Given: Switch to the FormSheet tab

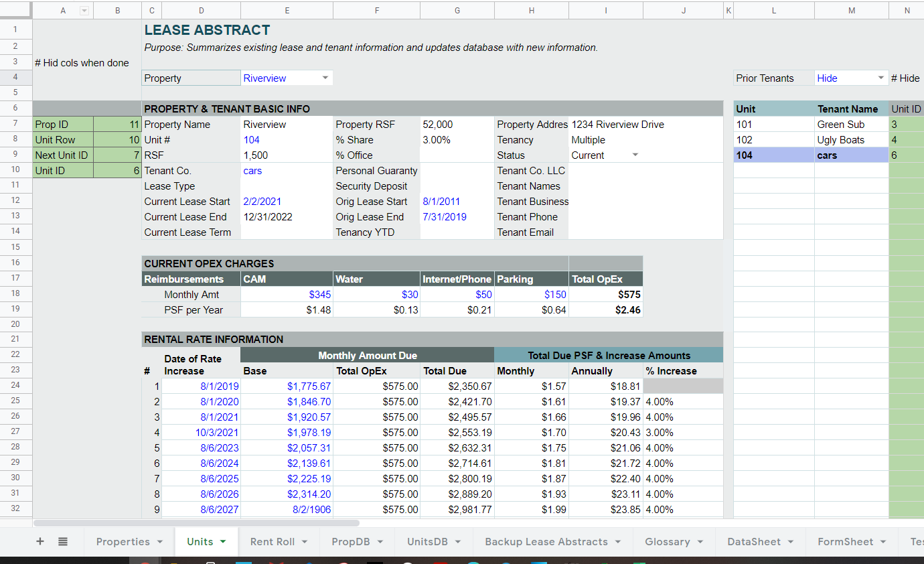Looking at the screenshot, I should (845, 541).
